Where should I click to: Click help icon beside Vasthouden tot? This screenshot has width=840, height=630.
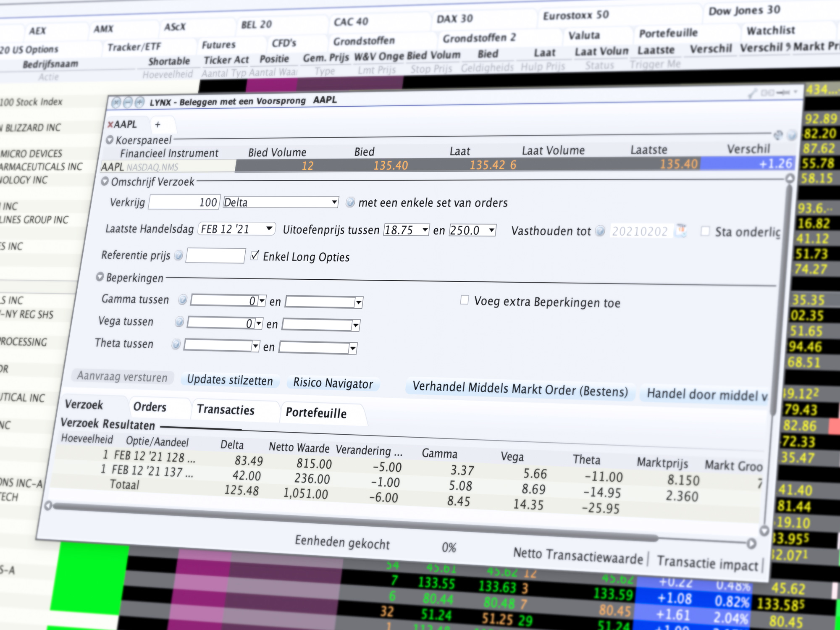pyautogui.click(x=601, y=231)
